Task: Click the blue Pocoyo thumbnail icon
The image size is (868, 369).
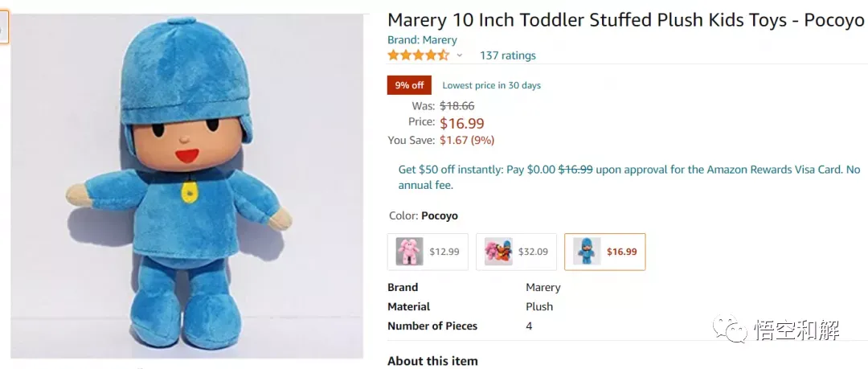Action: [587, 252]
